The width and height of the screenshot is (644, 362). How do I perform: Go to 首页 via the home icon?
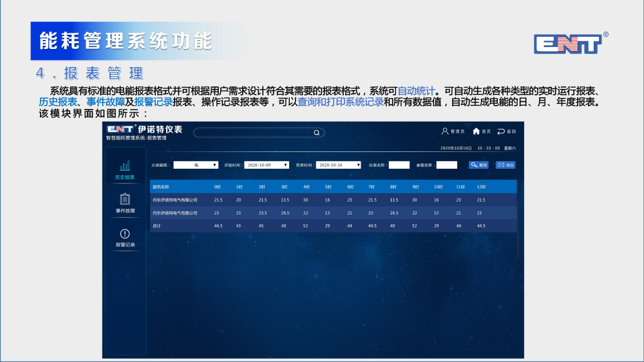click(x=477, y=131)
